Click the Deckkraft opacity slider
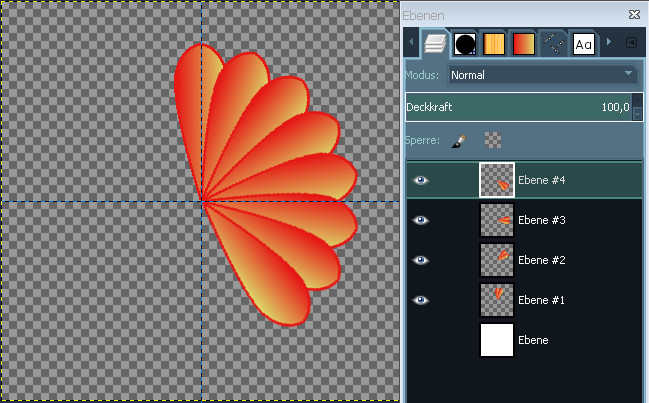 [517, 108]
